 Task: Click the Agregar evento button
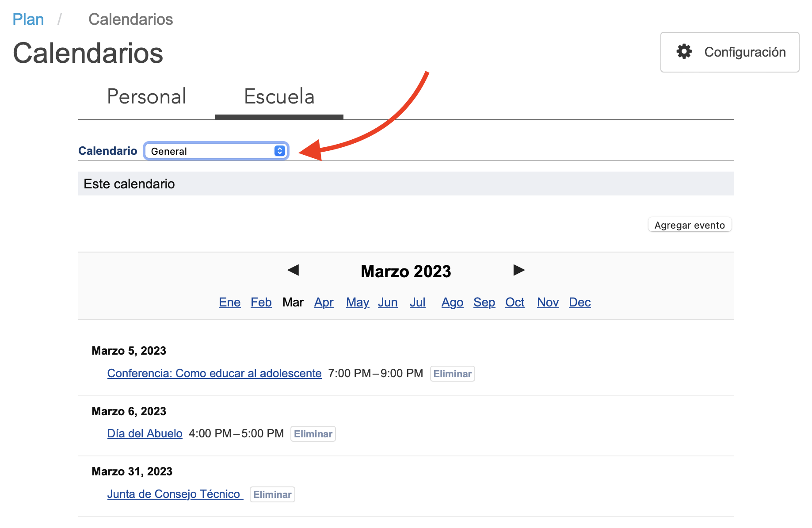tap(689, 225)
